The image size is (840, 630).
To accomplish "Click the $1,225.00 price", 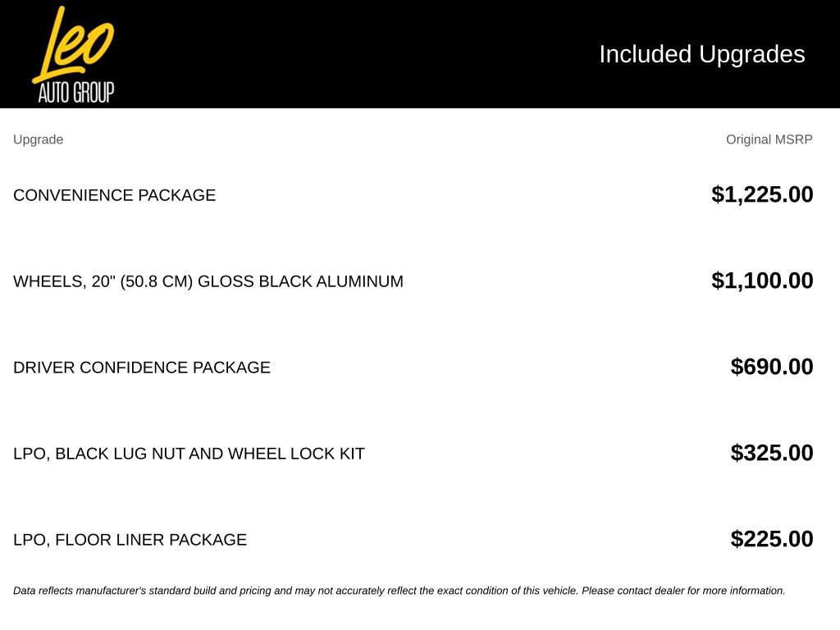I will pos(762,194).
